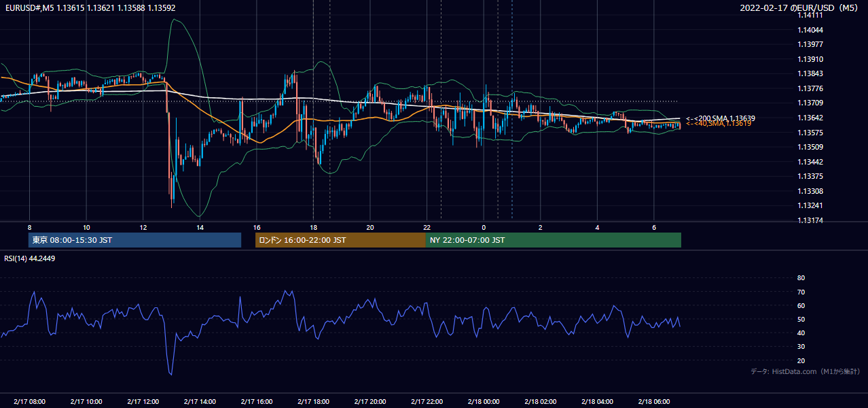Click the 2/17 14:00 bottom time label
Viewport: 868px width, 408px height.
pyautogui.click(x=200, y=402)
